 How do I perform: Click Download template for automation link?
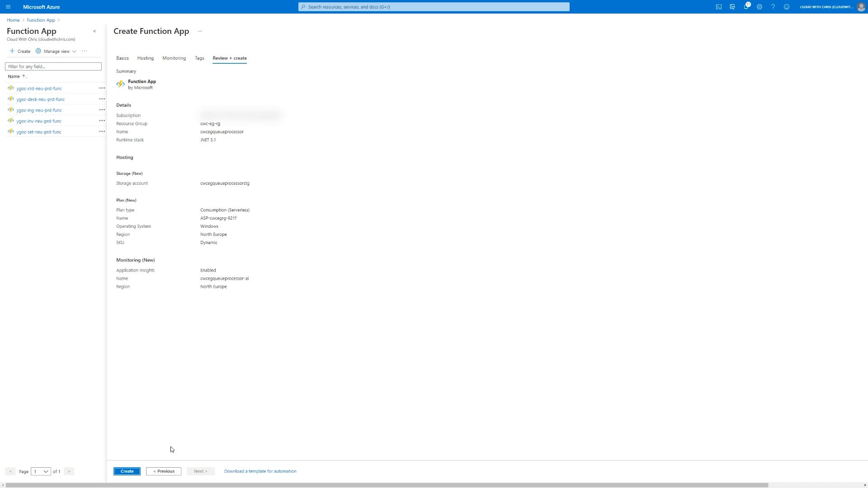(260, 471)
